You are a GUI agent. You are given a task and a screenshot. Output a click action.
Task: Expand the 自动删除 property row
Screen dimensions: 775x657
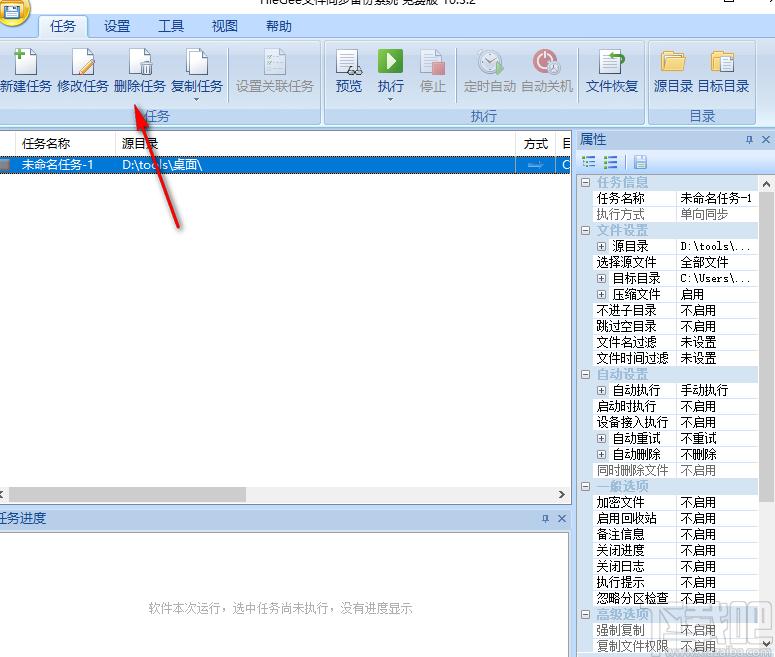601,454
